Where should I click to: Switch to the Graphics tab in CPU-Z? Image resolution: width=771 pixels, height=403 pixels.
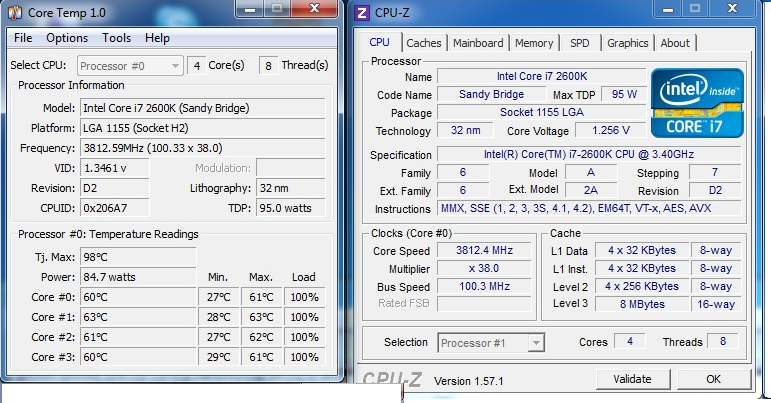(x=627, y=43)
